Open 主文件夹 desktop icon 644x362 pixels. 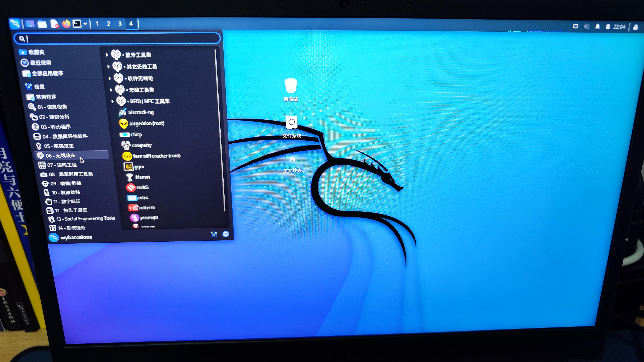pos(292,159)
